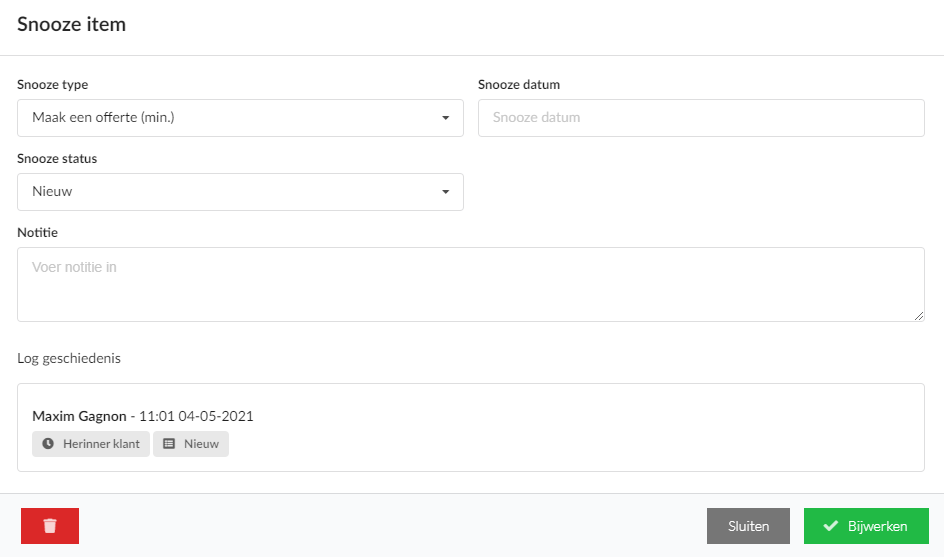Click into the Notitie text area
This screenshot has height=557, width=944.
(470, 284)
